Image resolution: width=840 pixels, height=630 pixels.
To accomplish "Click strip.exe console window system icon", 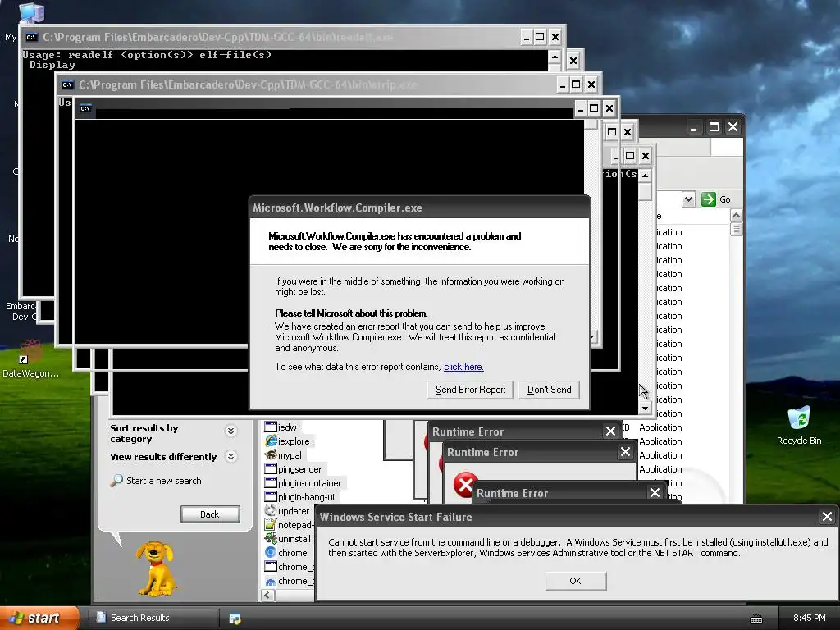I will (67, 84).
